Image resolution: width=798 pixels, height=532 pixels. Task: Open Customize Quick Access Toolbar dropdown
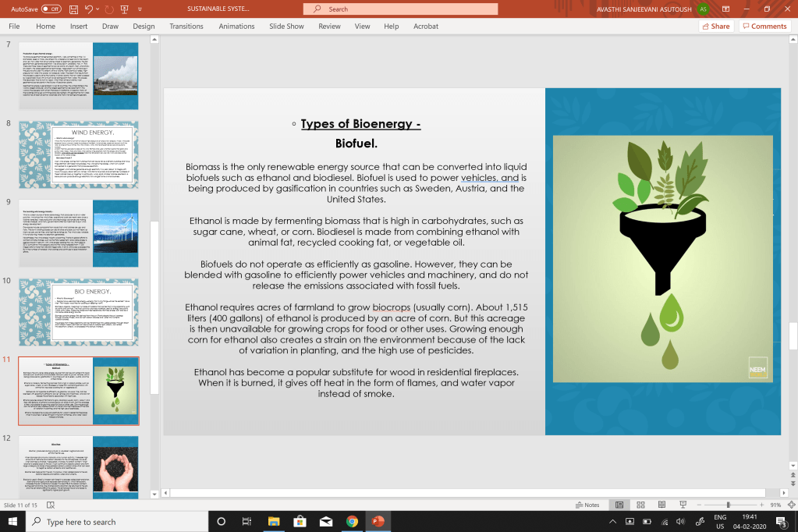[x=140, y=9]
